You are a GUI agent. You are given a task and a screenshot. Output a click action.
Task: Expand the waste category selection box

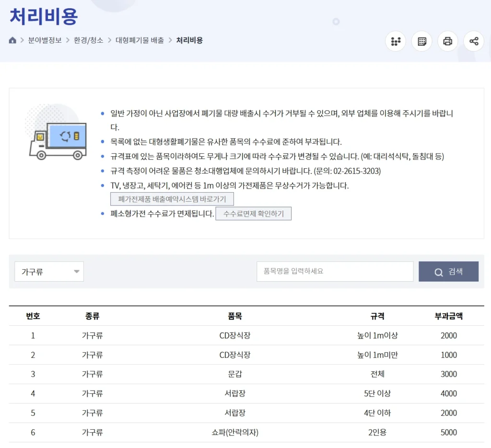coord(49,271)
